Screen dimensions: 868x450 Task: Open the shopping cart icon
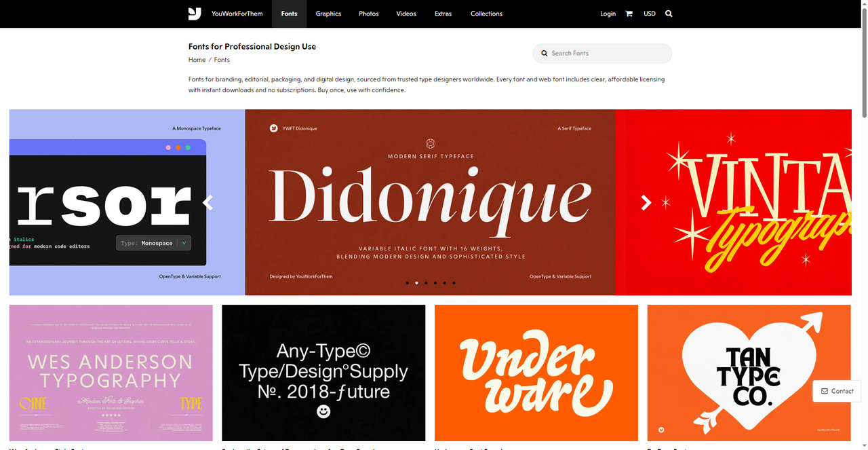pyautogui.click(x=629, y=14)
